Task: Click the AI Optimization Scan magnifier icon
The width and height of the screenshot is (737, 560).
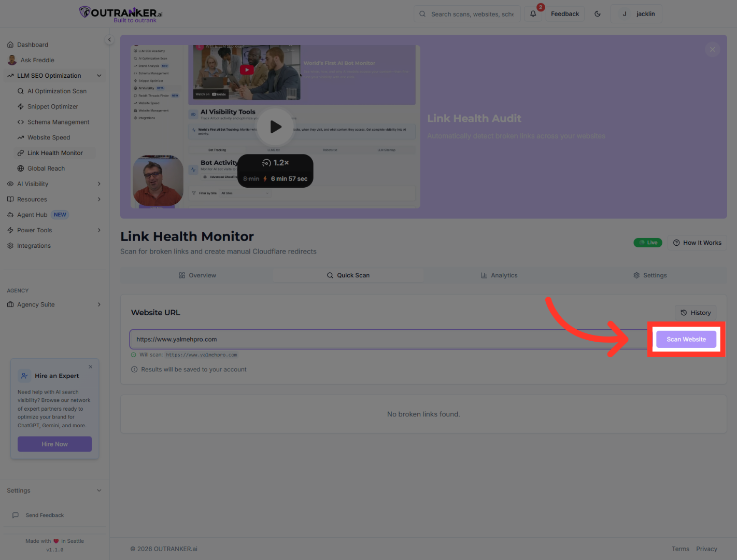Action: point(21,91)
